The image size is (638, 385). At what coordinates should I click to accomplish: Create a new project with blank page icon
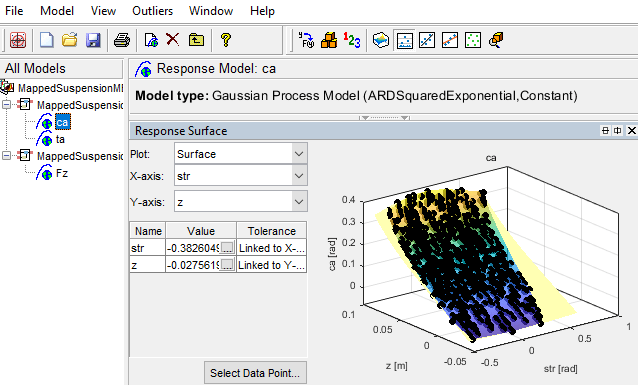(x=46, y=40)
